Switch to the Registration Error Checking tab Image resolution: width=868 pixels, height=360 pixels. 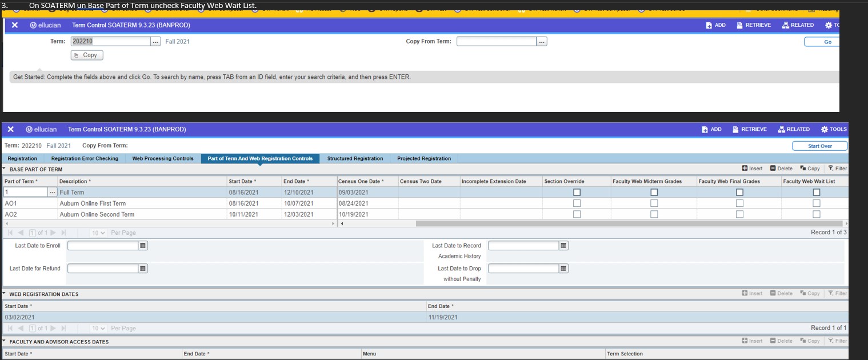coord(85,158)
